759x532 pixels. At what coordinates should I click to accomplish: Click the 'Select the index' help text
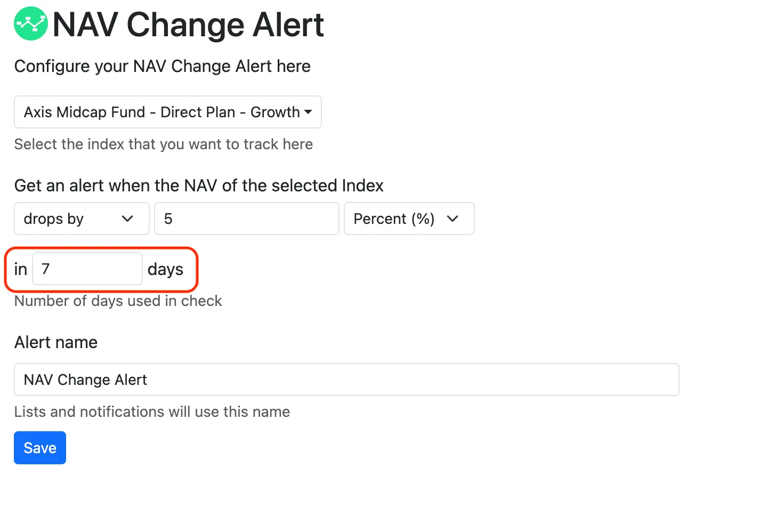(164, 144)
